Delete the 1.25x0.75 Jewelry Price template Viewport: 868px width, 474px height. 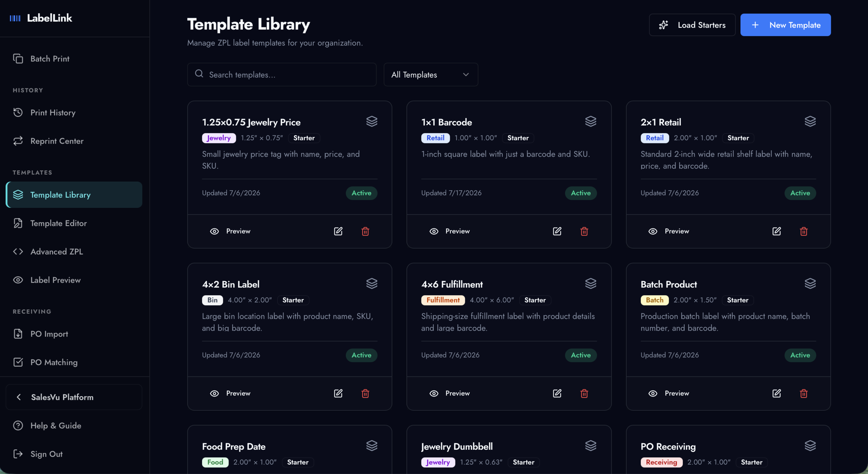[x=365, y=231]
